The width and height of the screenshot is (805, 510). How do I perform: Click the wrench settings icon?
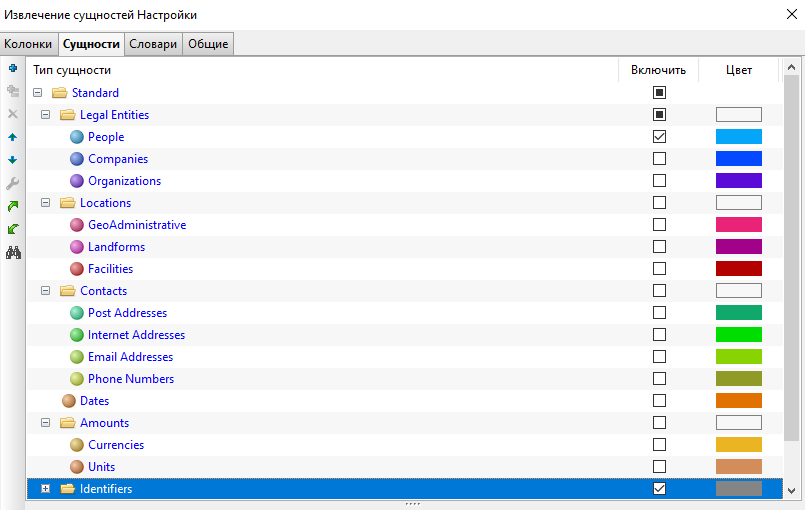point(13,183)
